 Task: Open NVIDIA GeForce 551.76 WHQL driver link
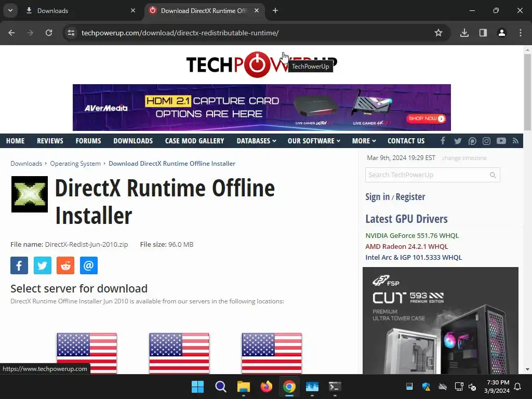coord(412,235)
